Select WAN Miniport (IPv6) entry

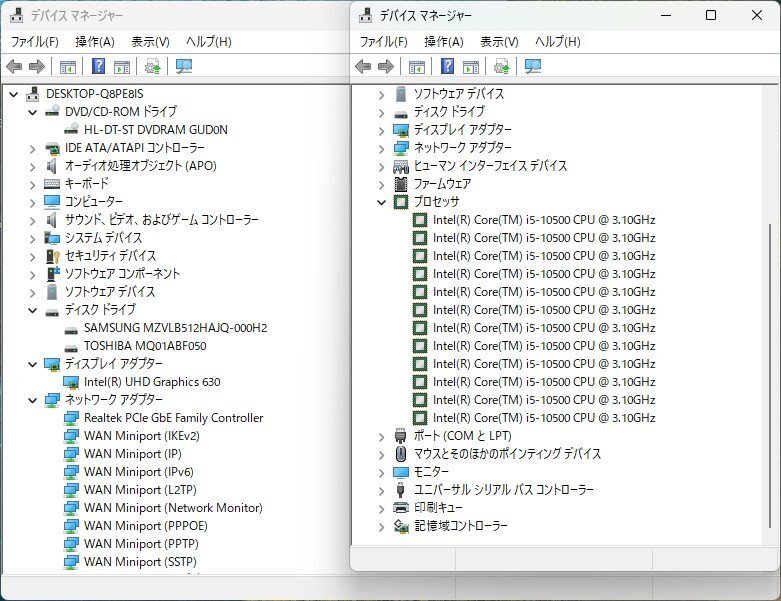(x=139, y=472)
